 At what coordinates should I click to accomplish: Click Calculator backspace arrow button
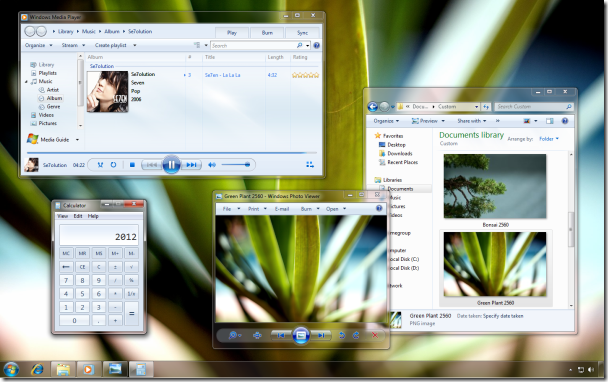[x=66, y=267]
